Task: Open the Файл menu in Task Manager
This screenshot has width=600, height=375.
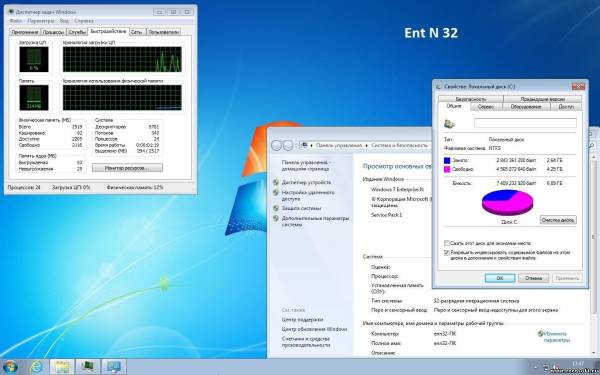Action: [x=16, y=21]
